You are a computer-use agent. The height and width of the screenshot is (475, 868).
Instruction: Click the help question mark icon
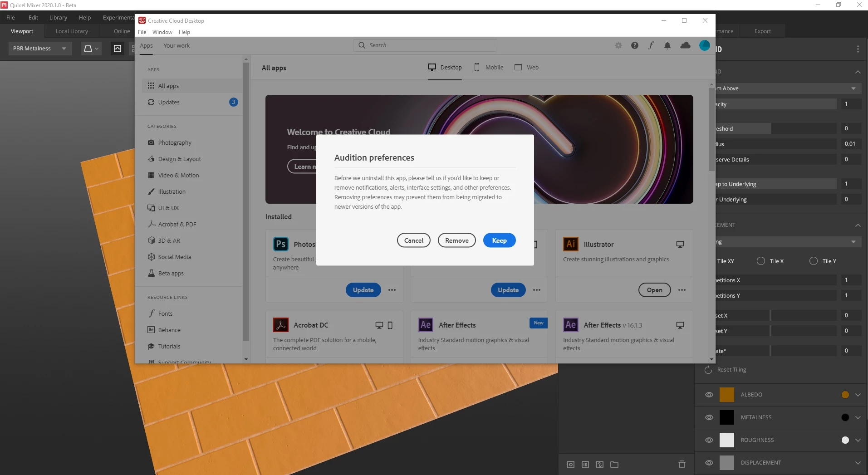click(634, 45)
